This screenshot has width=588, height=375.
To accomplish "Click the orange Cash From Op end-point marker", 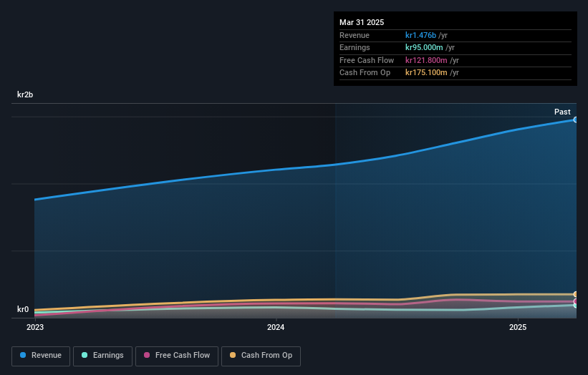I will pos(575,294).
